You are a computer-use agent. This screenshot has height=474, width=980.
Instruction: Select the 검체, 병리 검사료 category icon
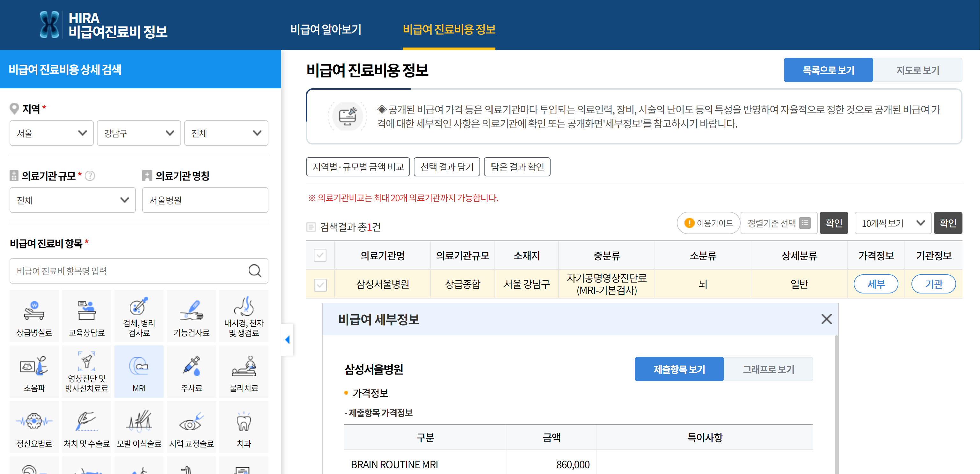tap(139, 316)
